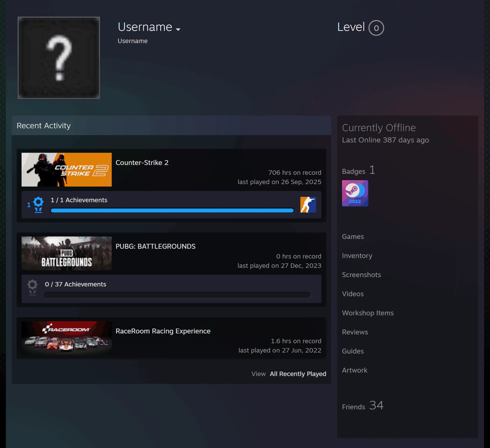Click the small Username subtitle text

tap(132, 41)
